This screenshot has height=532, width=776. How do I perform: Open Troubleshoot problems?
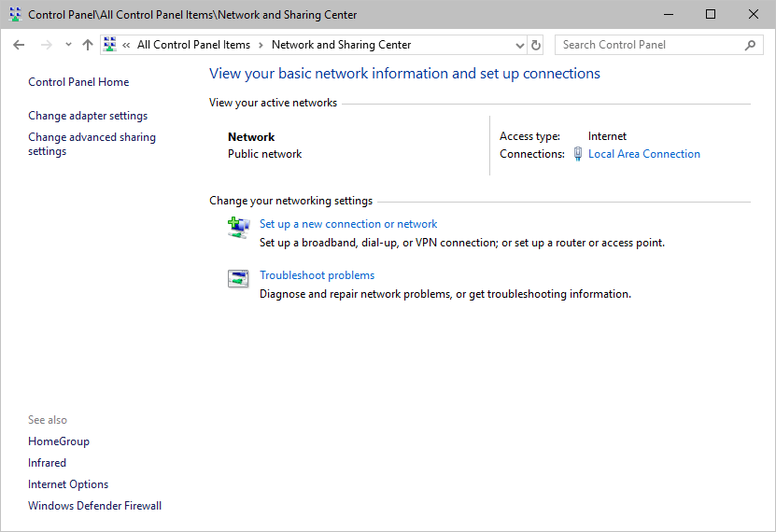tap(317, 275)
